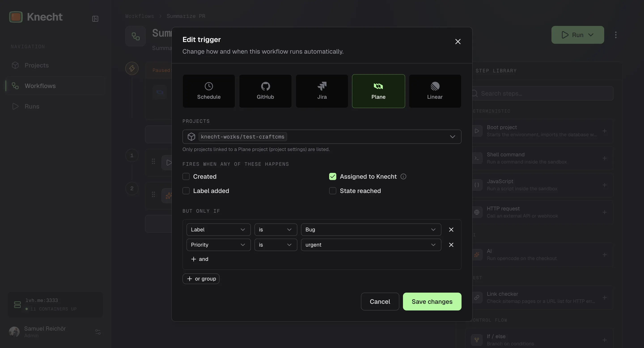Open Runs in the navigation

click(x=55, y=106)
